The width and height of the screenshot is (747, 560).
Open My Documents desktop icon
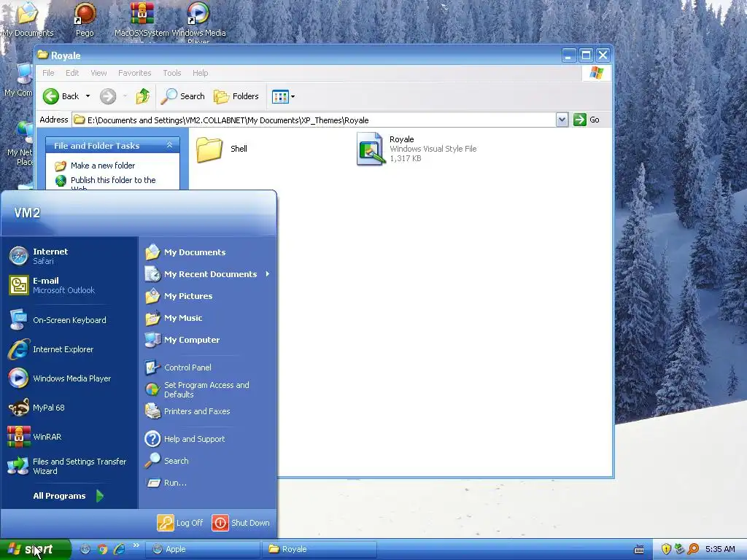28,20
